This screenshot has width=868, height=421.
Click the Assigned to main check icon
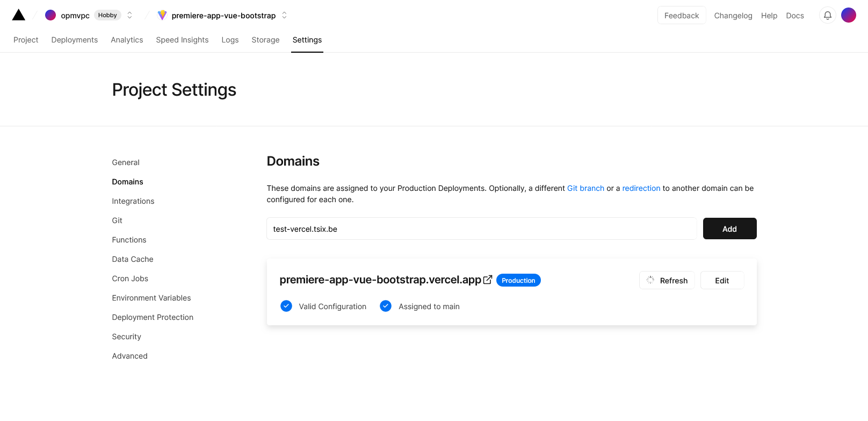click(x=386, y=306)
